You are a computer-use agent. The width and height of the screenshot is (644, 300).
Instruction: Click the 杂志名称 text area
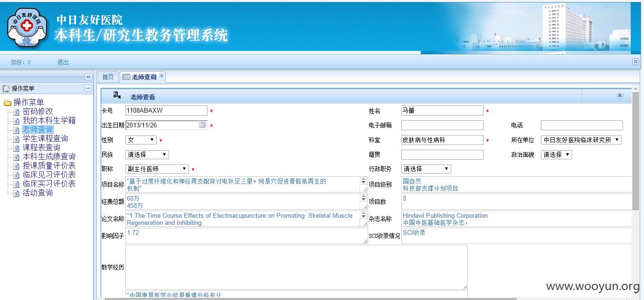[516, 219]
